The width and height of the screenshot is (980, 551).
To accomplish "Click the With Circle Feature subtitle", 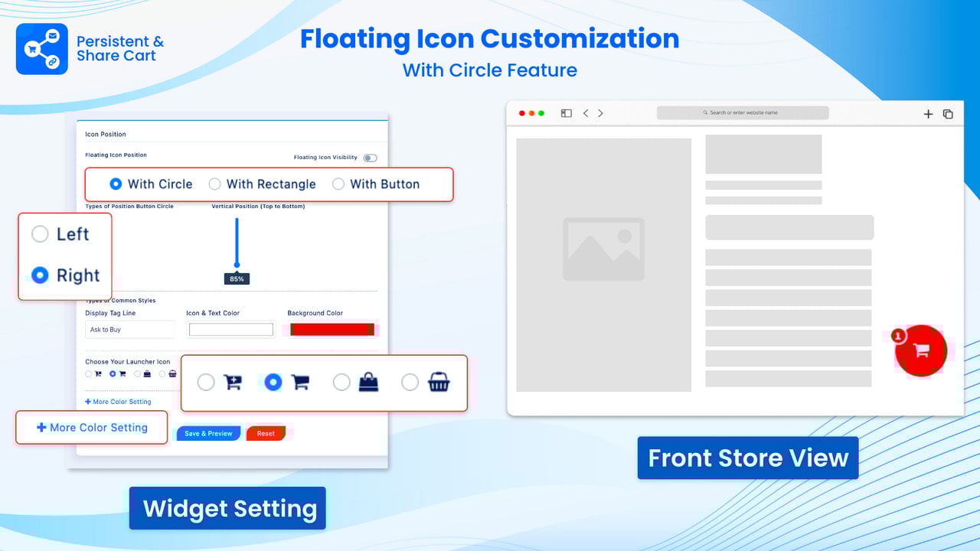I will tap(490, 70).
